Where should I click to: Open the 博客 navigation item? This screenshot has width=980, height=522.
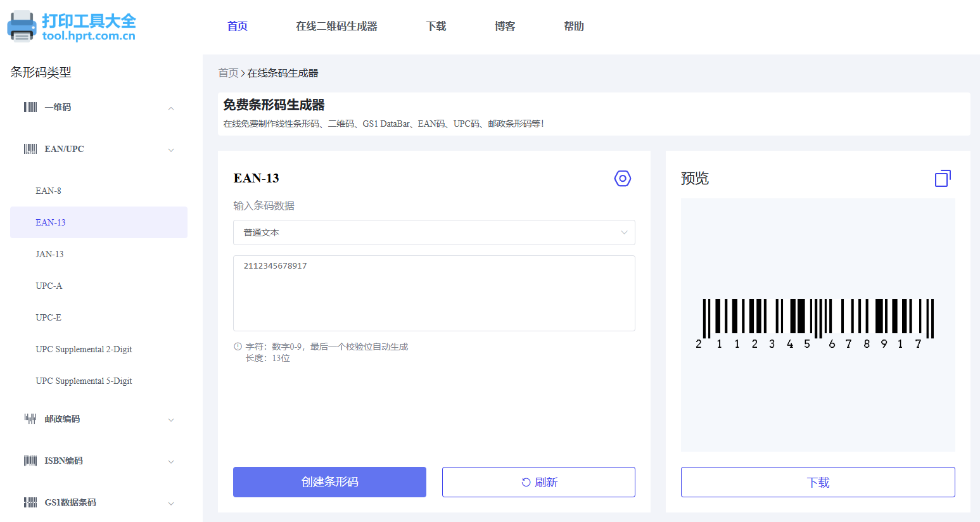(x=505, y=26)
